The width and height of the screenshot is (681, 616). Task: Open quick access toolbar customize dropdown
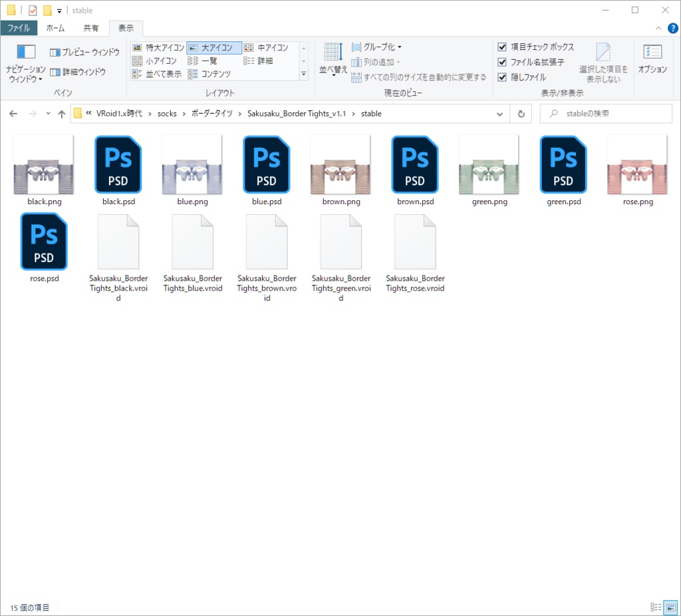point(59,11)
